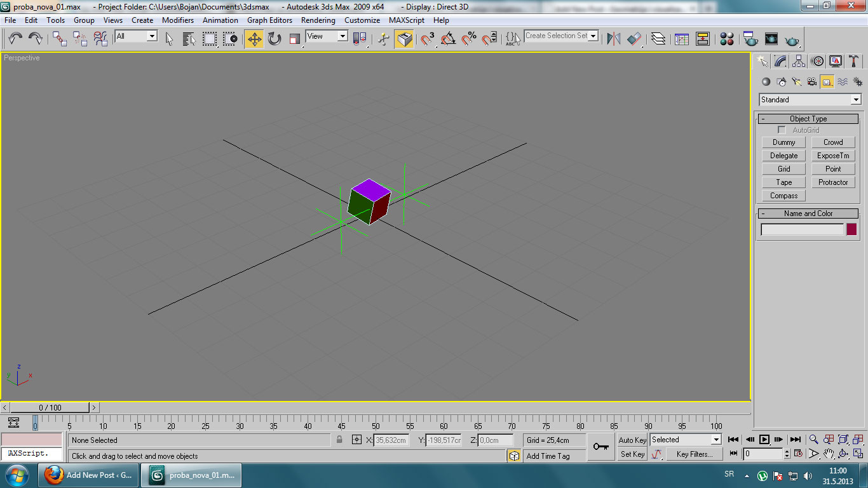Activate the Select and Move tool
This screenshot has width=868, height=488.
254,39
